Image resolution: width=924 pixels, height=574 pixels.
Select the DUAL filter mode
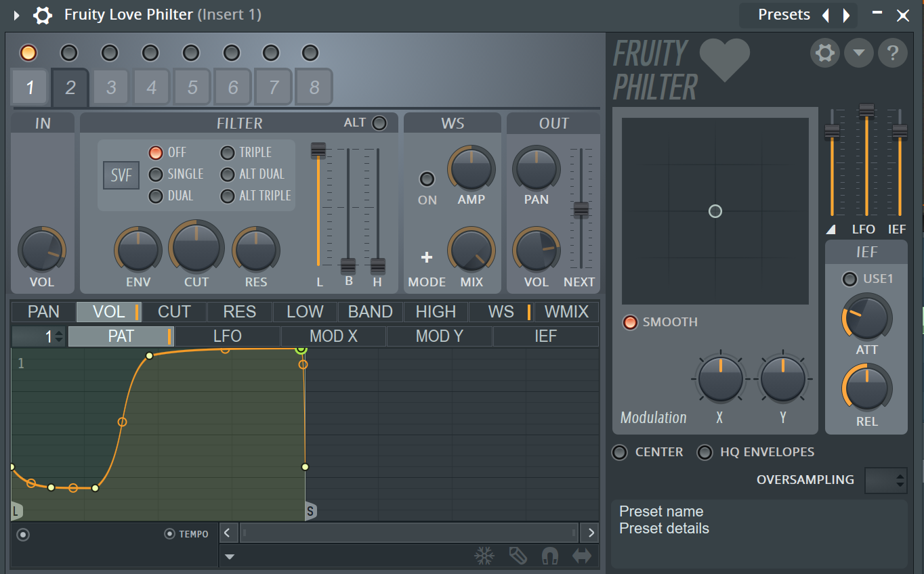[x=156, y=196]
